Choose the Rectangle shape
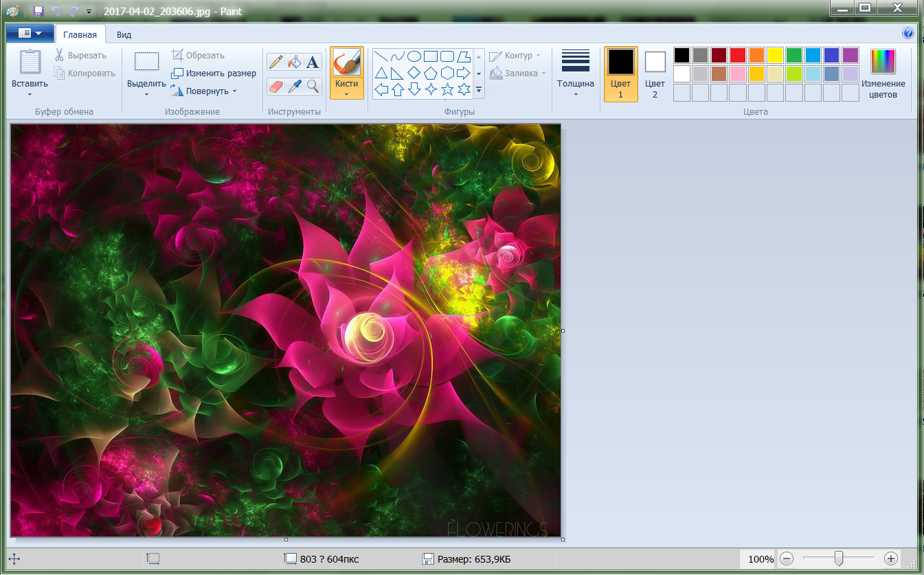The height and width of the screenshot is (575, 924). tap(431, 56)
